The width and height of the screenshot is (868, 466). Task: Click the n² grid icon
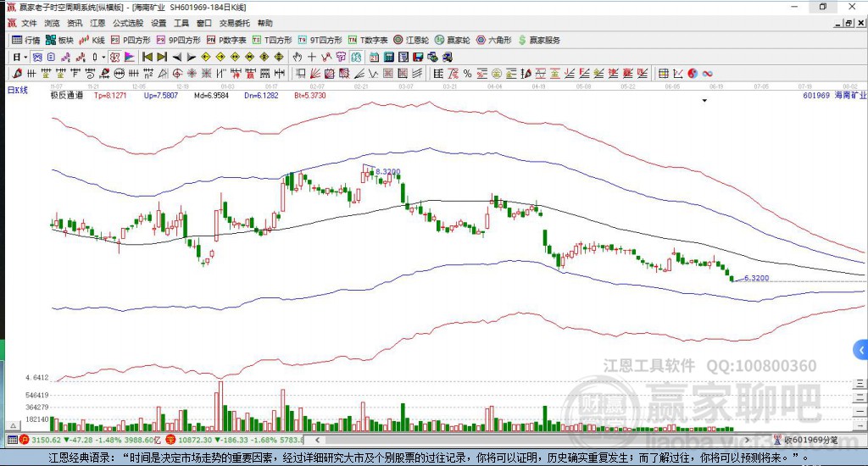[147, 74]
